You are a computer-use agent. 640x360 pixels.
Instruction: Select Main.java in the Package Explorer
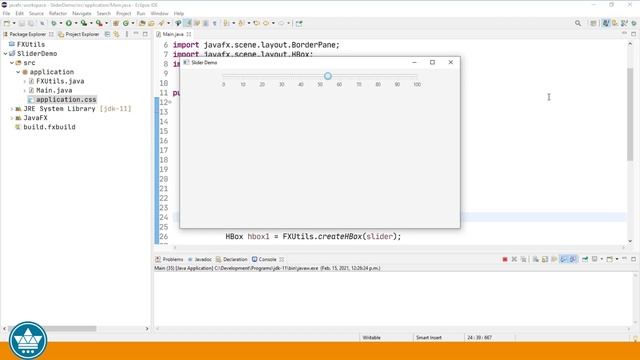point(54,90)
